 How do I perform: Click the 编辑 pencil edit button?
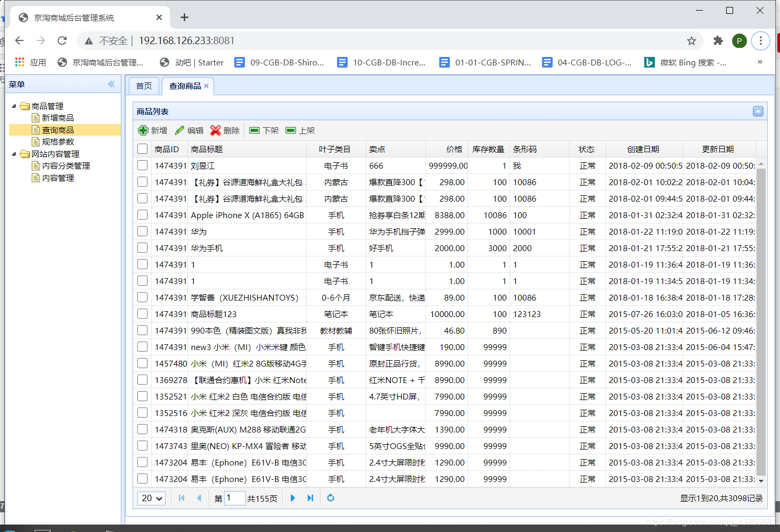coord(190,130)
